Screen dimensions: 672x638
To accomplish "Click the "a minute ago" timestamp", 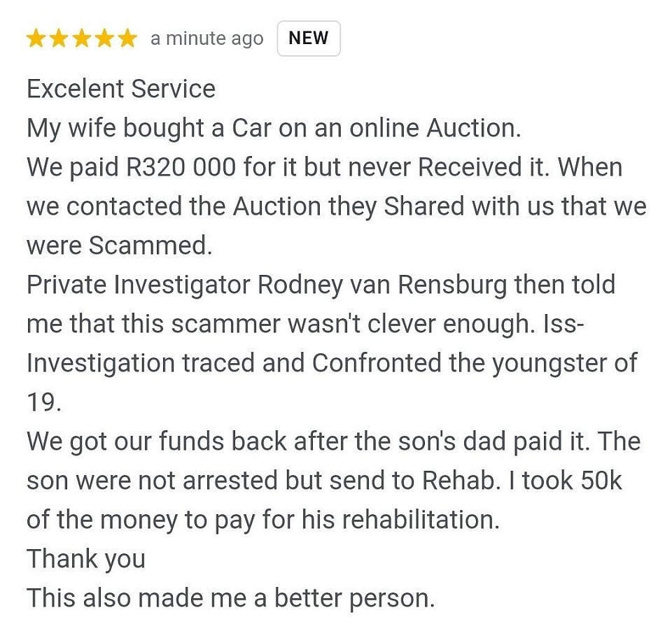I will (207, 38).
